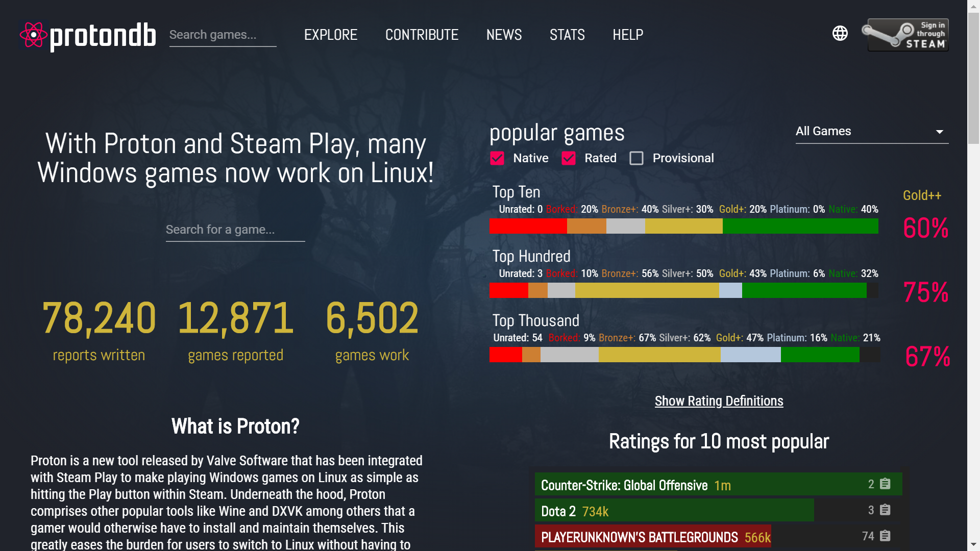The height and width of the screenshot is (551, 980).
Task: Go to the NEWS page
Action: point(504,35)
